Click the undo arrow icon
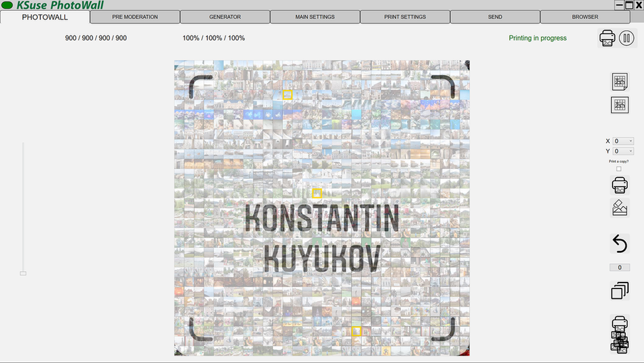The width and height of the screenshot is (644, 363). coord(620,244)
